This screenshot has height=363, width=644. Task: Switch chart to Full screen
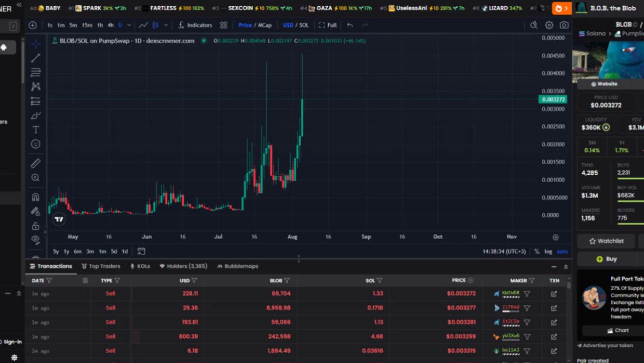(328, 25)
